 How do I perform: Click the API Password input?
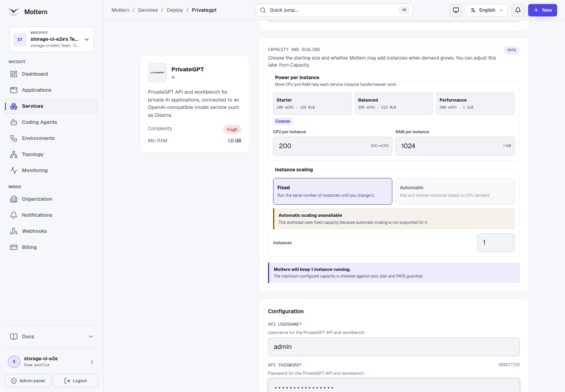point(394,385)
